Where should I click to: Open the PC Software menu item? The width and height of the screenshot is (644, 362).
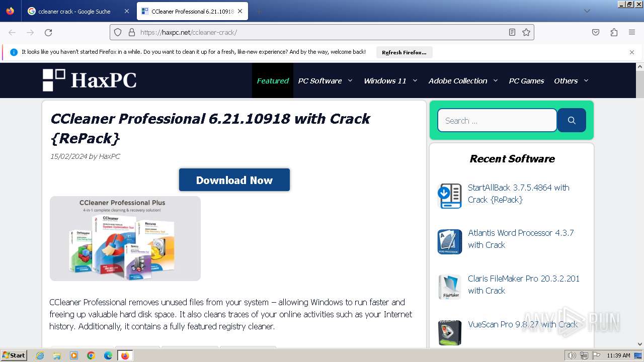(319, 80)
